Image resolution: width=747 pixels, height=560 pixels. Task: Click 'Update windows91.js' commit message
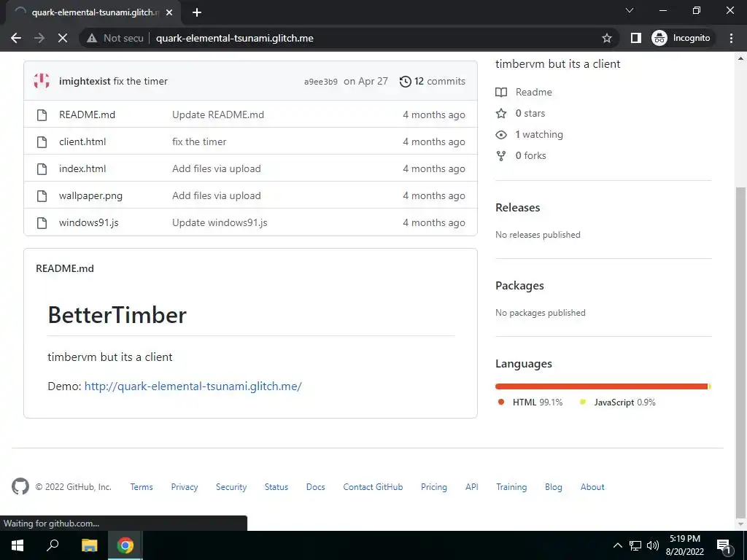point(220,223)
